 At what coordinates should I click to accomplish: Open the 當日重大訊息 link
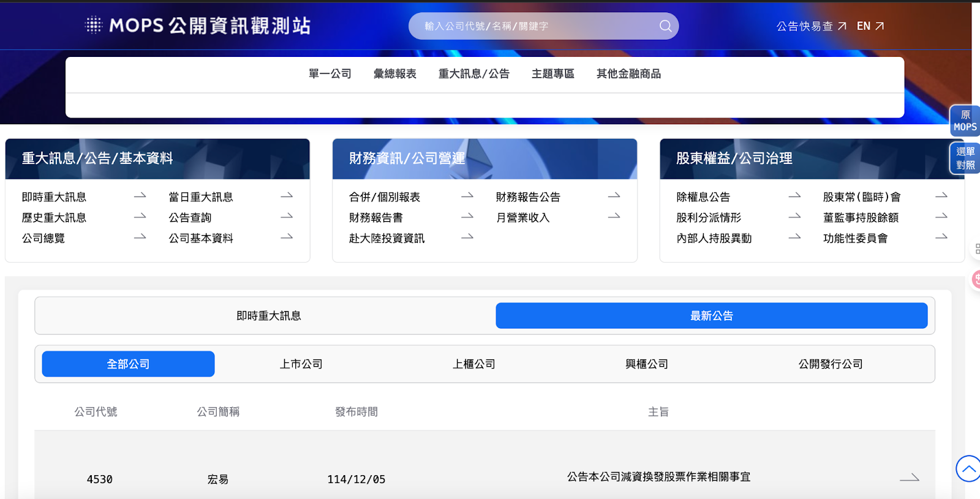coord(201,197)
